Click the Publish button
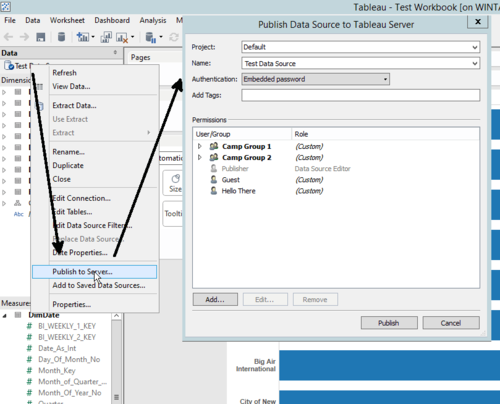 pos(389,323)
